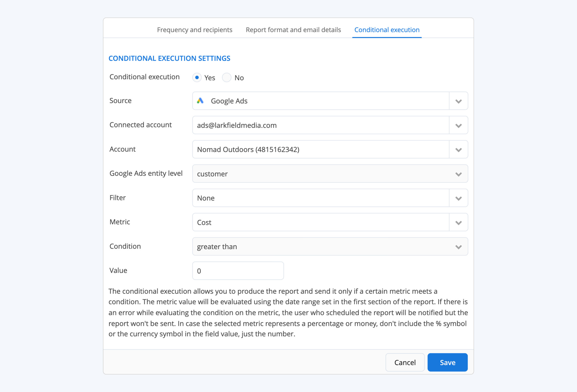Open the Metric dropdown arrow
The width and height of the screenshot is (577, 392).
point(458,222)
